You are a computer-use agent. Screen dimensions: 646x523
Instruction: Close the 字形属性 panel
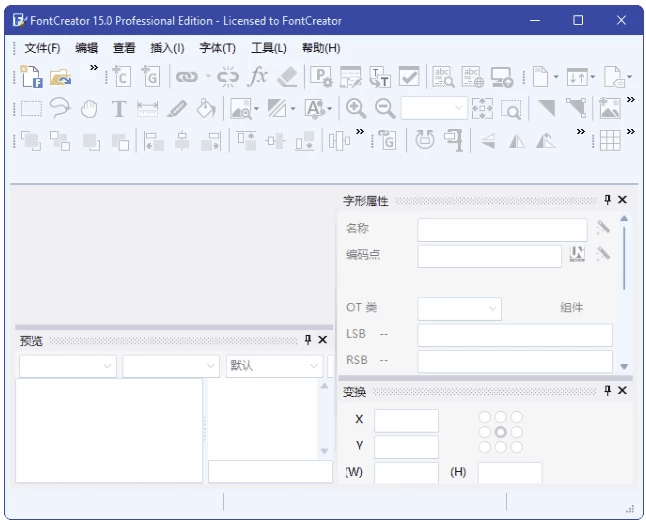pyautogui.click(x=622, y=200)
